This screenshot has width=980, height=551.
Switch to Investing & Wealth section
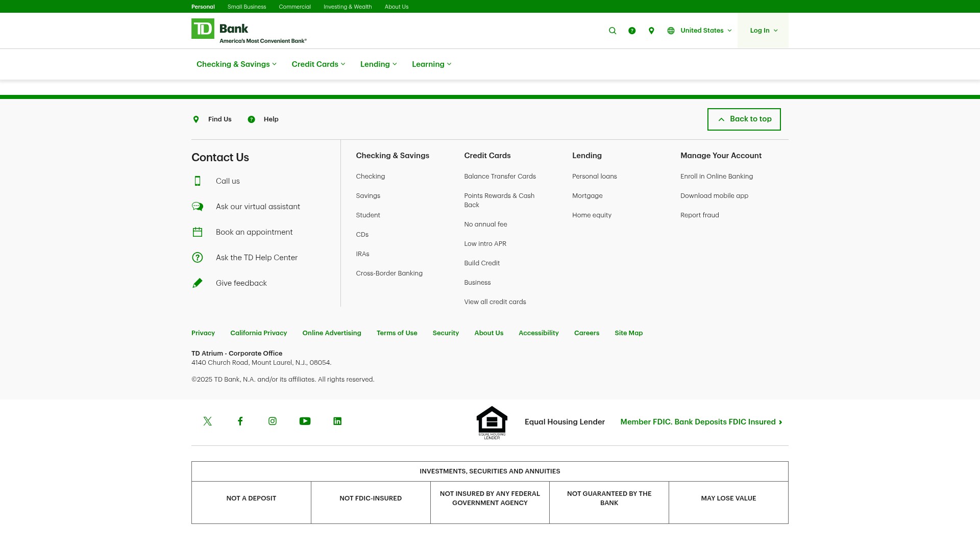coord(348,7)
